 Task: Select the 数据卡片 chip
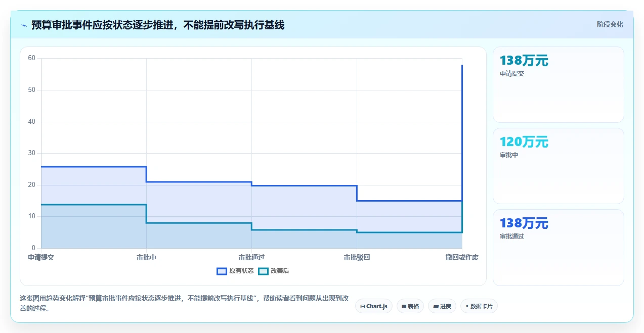point(479,306)
